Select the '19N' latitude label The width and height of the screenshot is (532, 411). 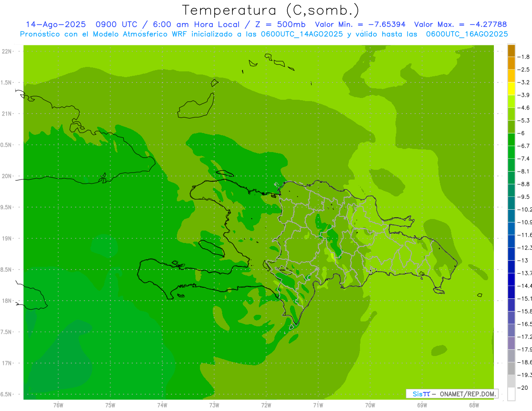coord(7,239)
